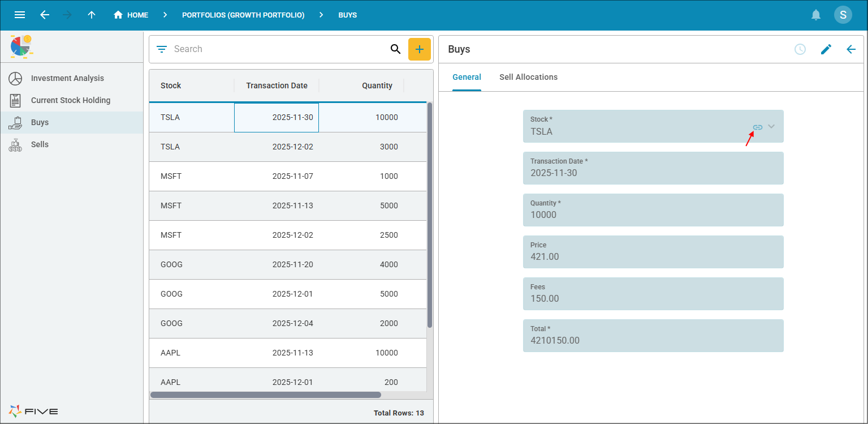
Task: Go back with the left arrow in top bar
Action: 45,15
